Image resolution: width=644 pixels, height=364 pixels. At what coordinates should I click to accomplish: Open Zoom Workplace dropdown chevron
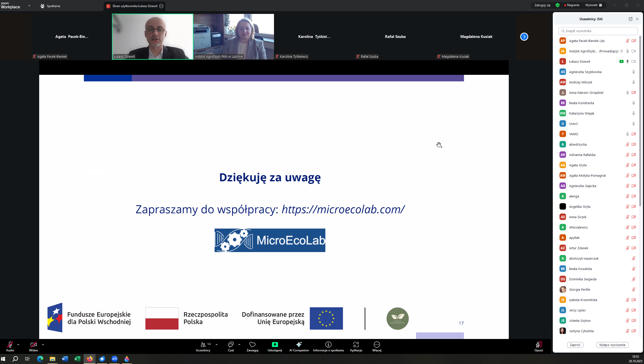[x=29, y=6]
